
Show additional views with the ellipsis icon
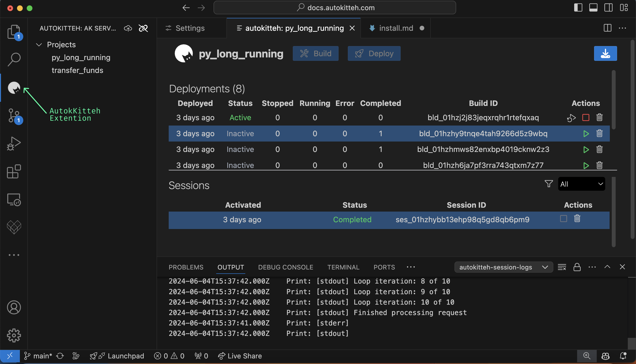click(14, 255)
